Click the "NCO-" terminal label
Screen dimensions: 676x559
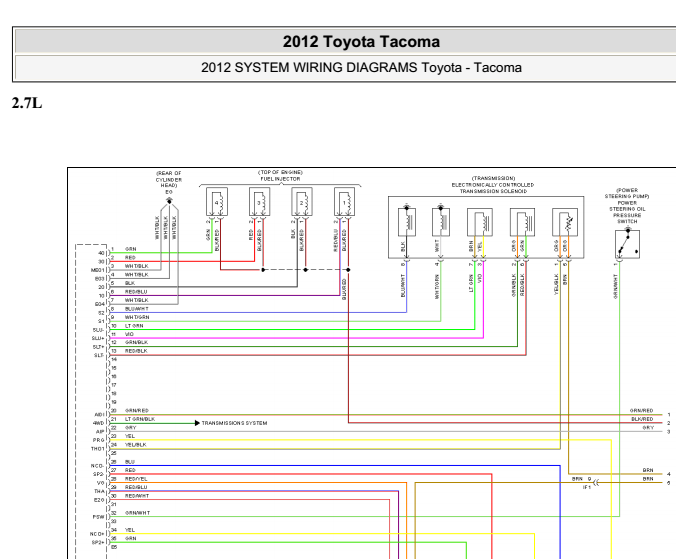97,466
